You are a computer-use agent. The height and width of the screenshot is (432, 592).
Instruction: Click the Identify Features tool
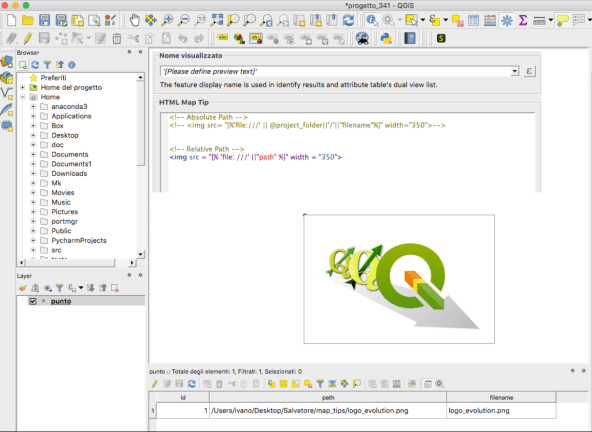[372, 20]
